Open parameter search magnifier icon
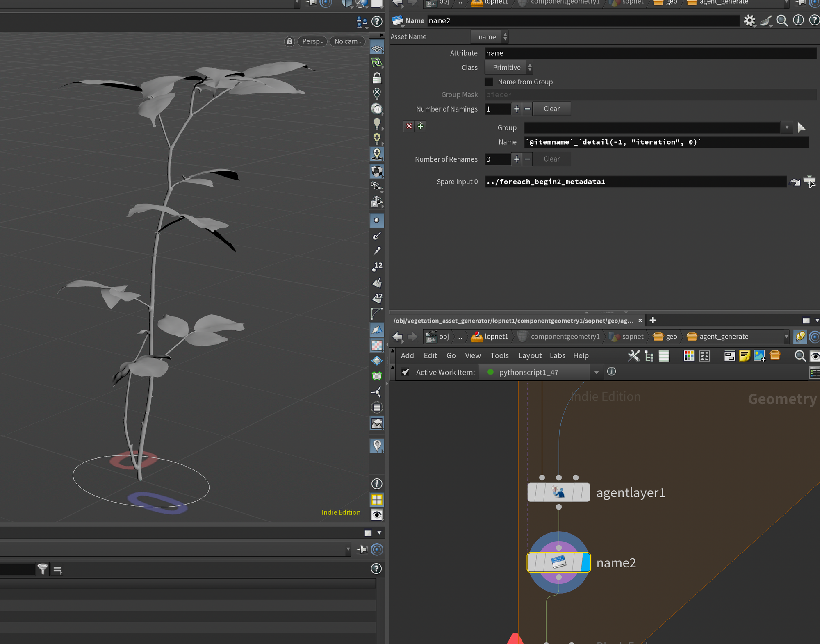The height and width of the screenshot is (644, 820). (782, 20)
